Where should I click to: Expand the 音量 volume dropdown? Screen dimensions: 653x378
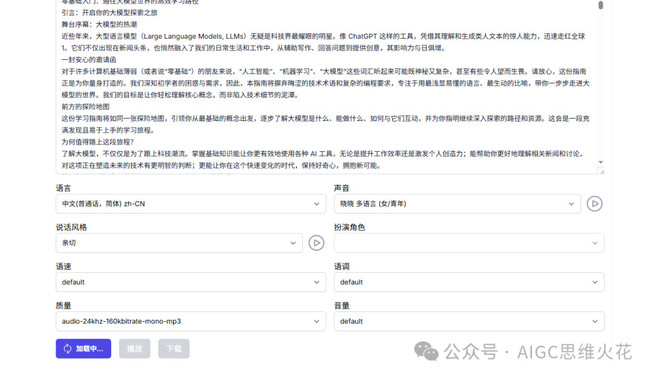pos(469,321)
